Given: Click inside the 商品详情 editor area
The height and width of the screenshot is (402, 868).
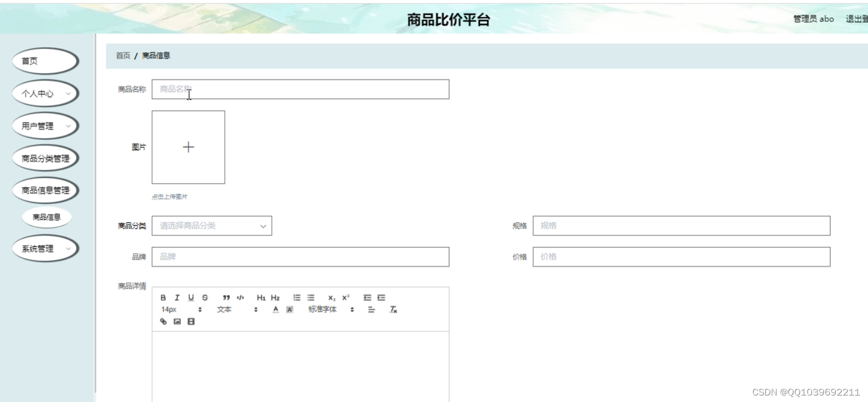Looking at the screenshot, I should pos(300,366).
